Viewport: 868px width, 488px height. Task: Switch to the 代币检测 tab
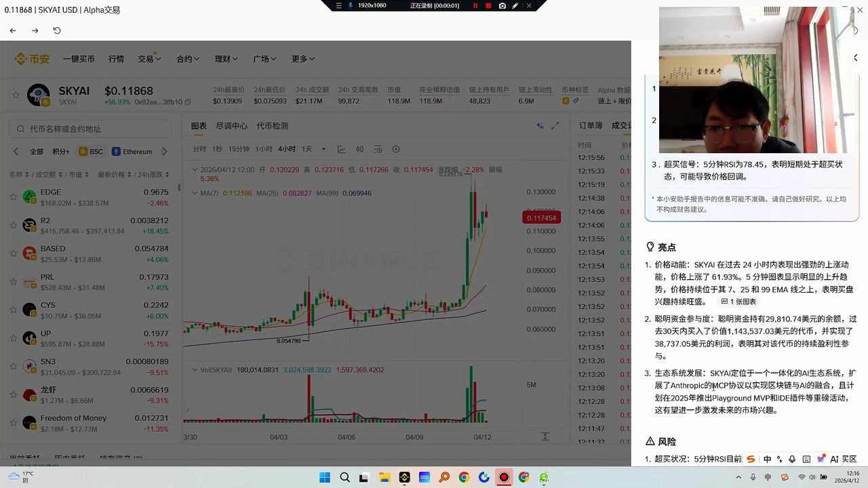[x=272, y=125]
